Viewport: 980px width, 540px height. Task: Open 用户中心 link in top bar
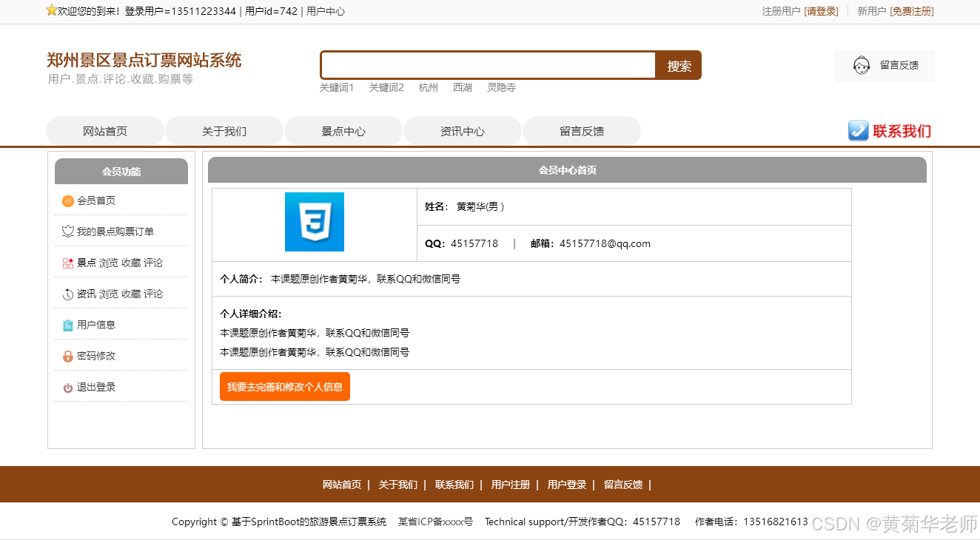tap(326, 11)
